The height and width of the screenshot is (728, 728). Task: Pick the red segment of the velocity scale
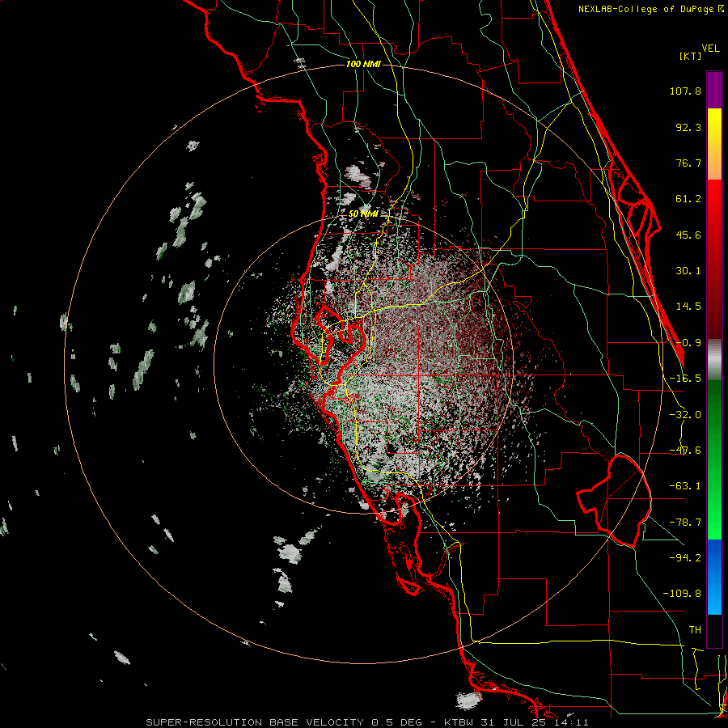point(714,259)
